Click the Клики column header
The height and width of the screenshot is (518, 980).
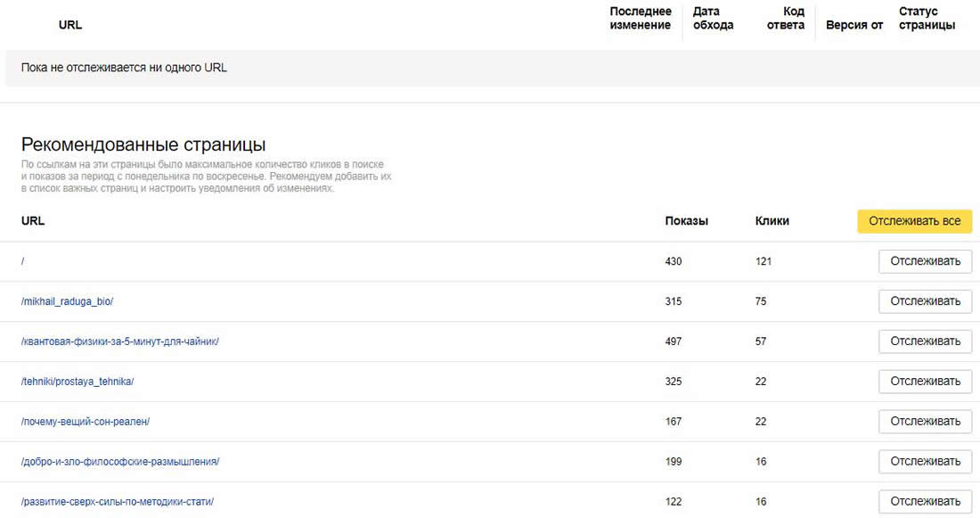(x=772, y=221)
